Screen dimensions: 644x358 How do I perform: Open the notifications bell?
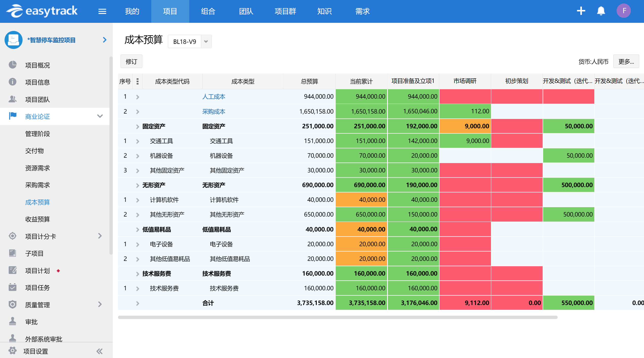601,11
